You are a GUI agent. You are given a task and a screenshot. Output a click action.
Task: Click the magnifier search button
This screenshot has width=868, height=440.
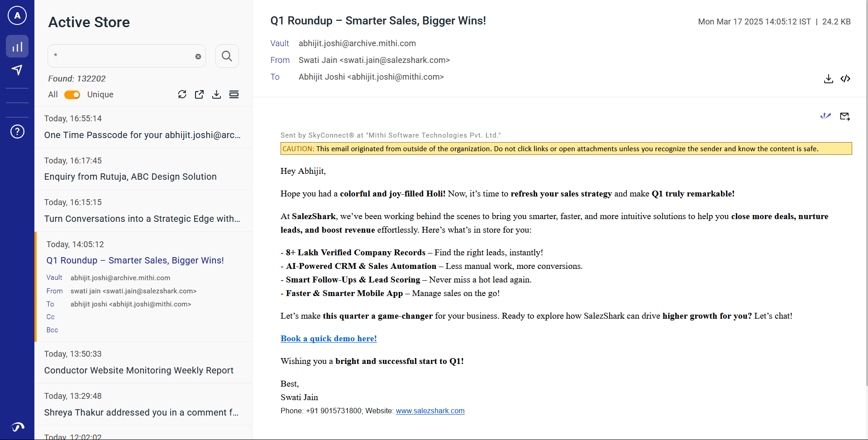[227, 56]
